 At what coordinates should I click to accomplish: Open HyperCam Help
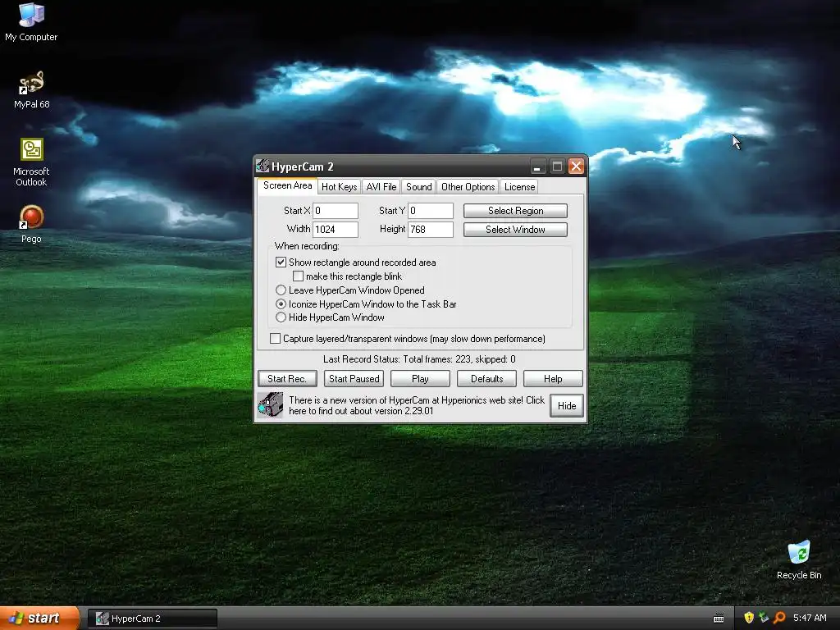point(553,379)
